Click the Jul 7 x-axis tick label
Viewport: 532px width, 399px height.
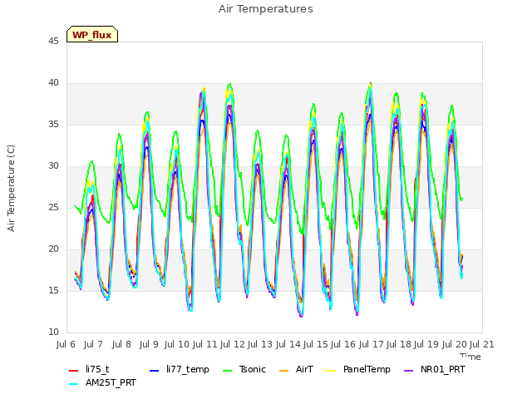point(93,344)
